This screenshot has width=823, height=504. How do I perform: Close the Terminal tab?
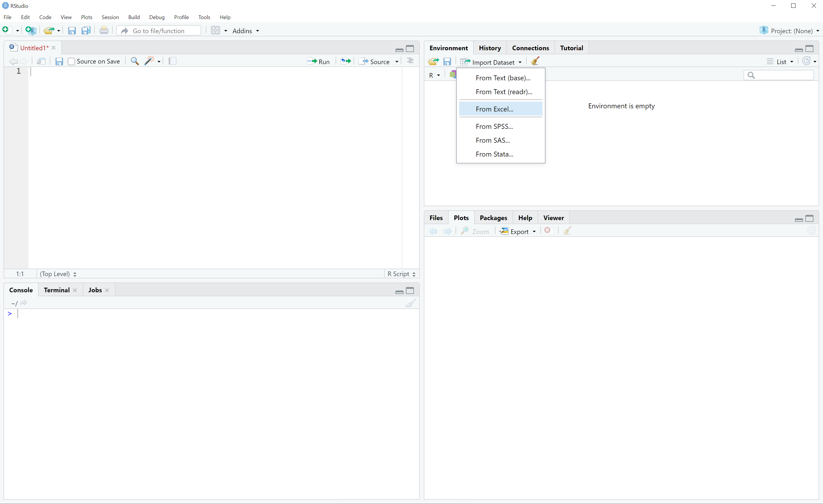tap(75, 290)
